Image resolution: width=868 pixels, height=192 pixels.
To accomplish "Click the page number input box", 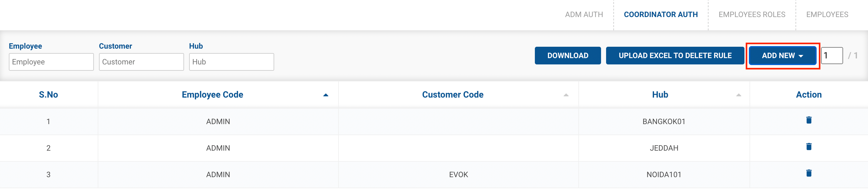I will pyautogui.click(x=832, y=56).
